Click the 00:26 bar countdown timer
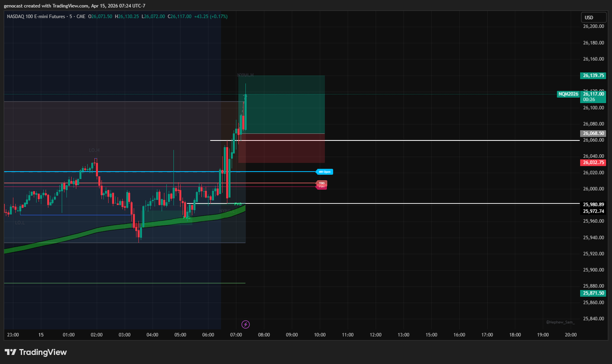Screen dimensions: 612x364 589,100
